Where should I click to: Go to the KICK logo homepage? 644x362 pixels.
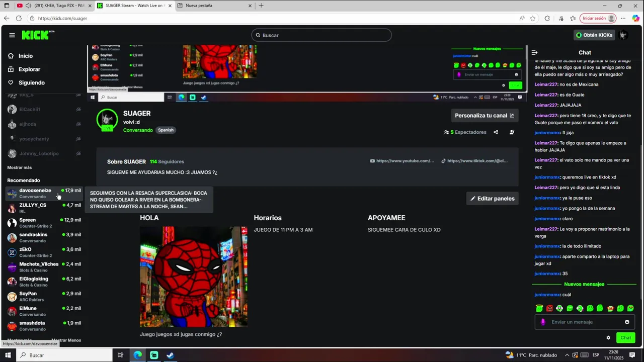pyautogui.click(x=38, y=35)
